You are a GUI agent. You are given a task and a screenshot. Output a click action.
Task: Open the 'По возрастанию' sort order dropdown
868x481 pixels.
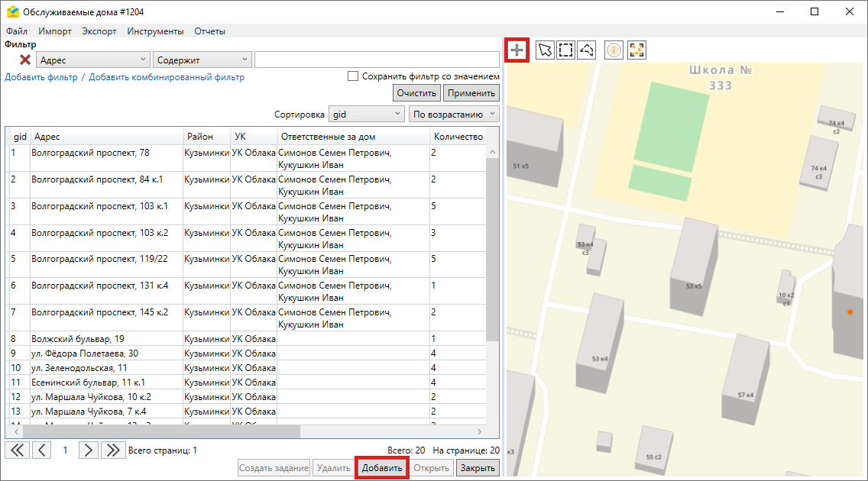point(455,115)
